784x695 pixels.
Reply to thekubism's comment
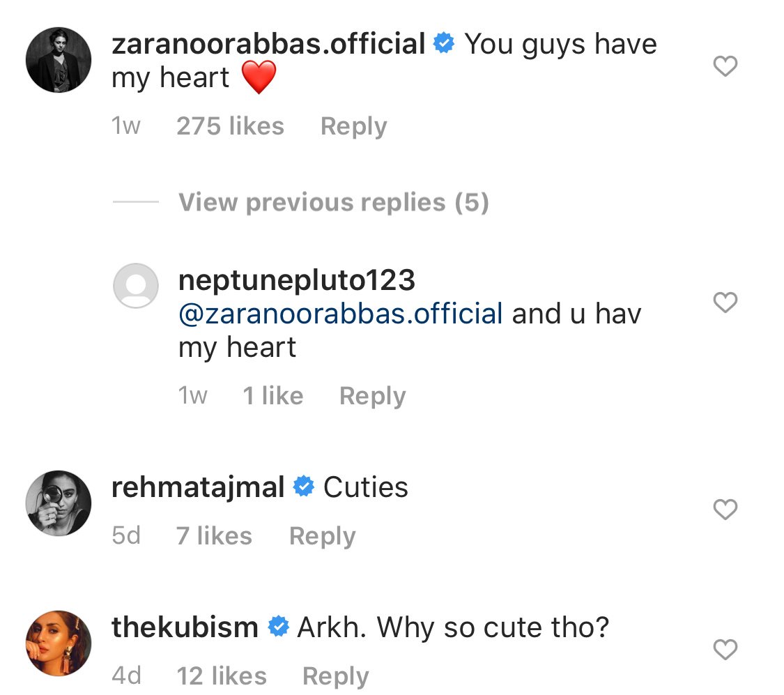[335, 675]
